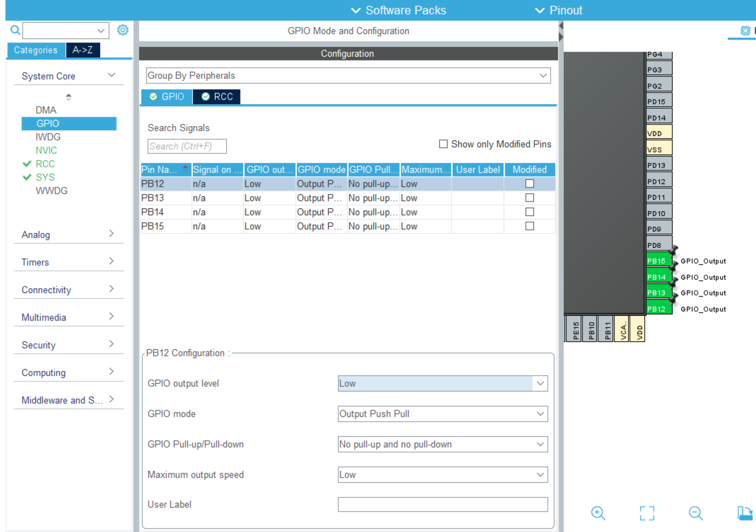Tick the Show only Modified Pins checkbox
The image size is (756, 532).
[x=444, y=144]
